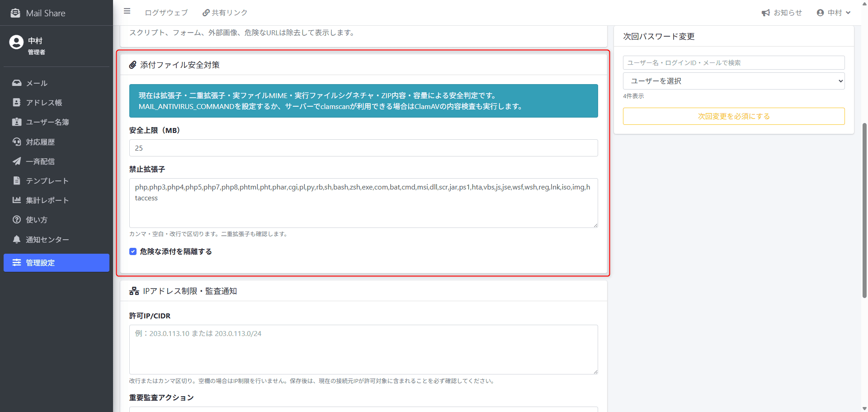Click the 管理設定 sliders icon
The image size is (868, 412).
pos(17,263)
